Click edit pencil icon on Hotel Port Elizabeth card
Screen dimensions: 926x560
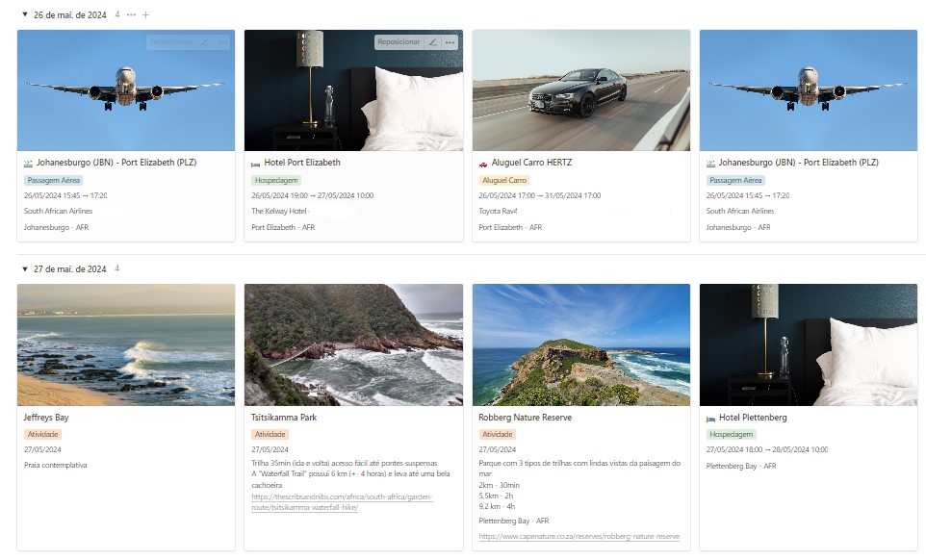[433, 42]
